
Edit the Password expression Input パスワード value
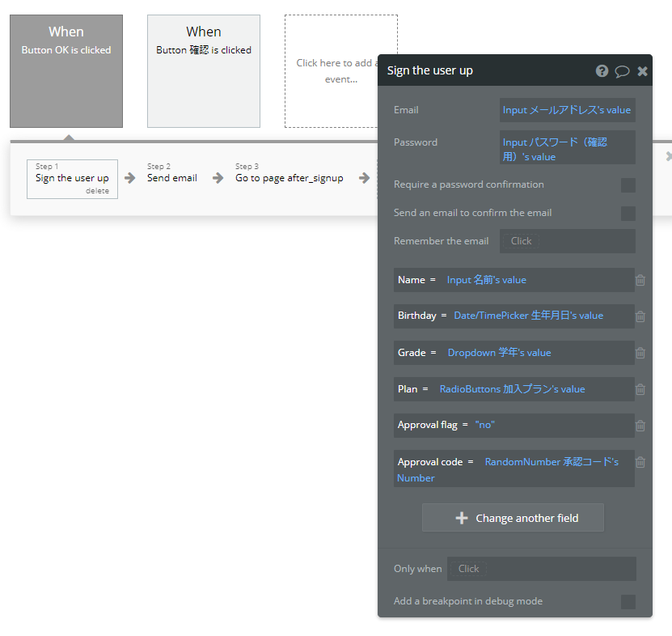[x=567, y=147]
